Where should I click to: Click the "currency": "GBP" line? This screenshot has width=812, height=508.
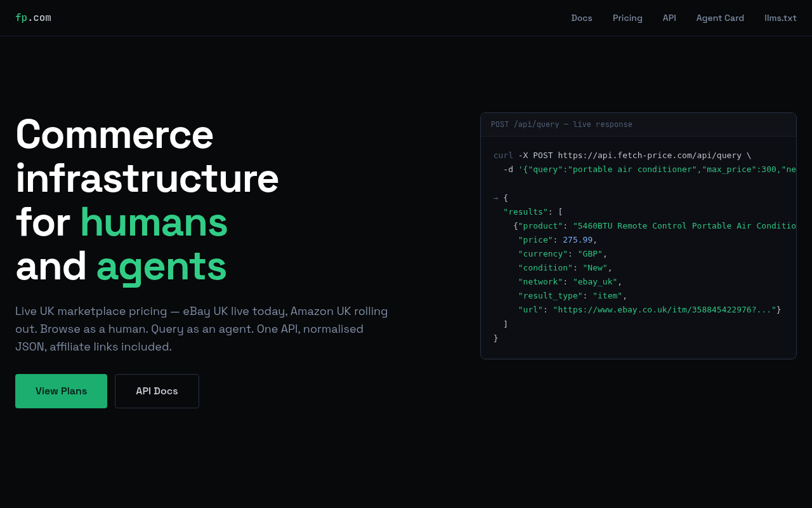[563, 254]
